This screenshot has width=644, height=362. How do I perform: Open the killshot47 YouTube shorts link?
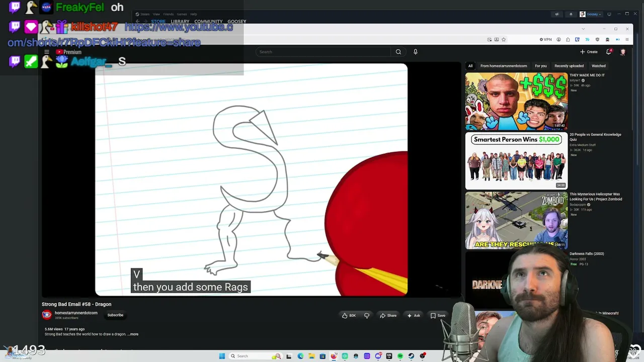coord(120,34)
